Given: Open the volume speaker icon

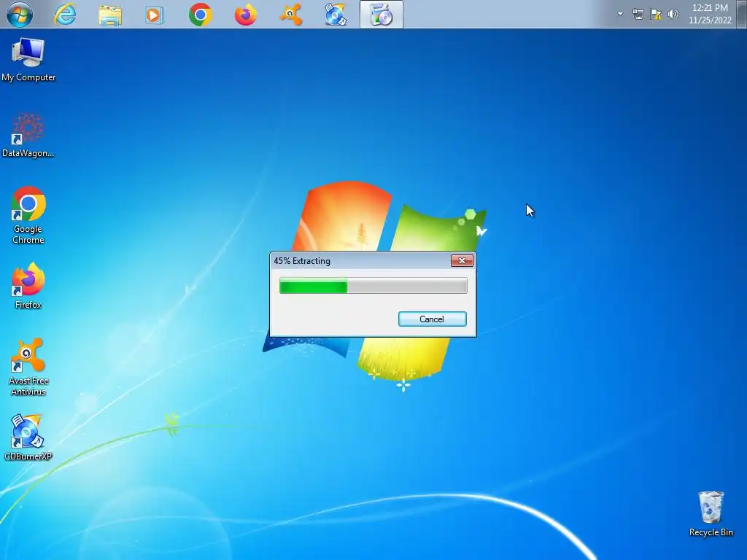Looking at the screenshot, I should click(673, 14).
